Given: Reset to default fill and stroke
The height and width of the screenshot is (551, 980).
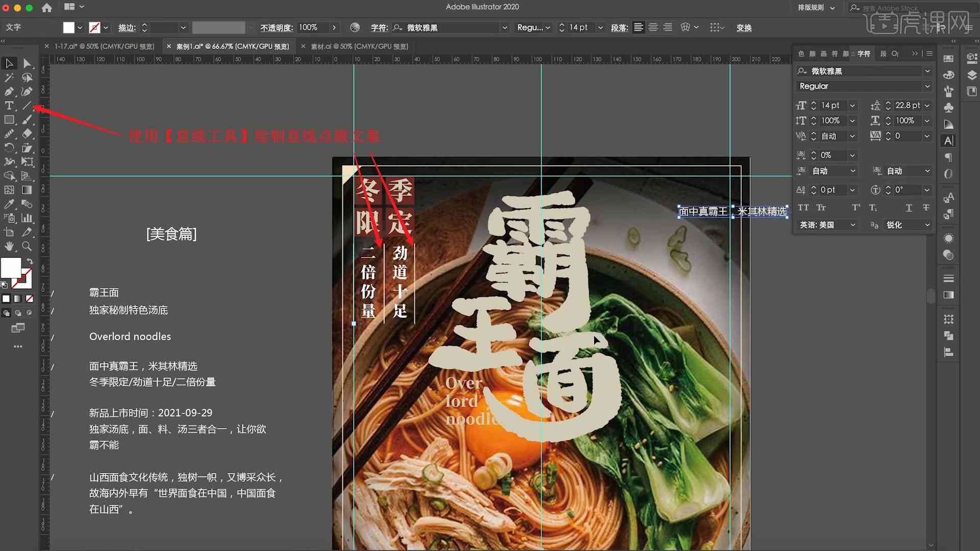Looking at the screenshot, I should [x=5, y=285].
